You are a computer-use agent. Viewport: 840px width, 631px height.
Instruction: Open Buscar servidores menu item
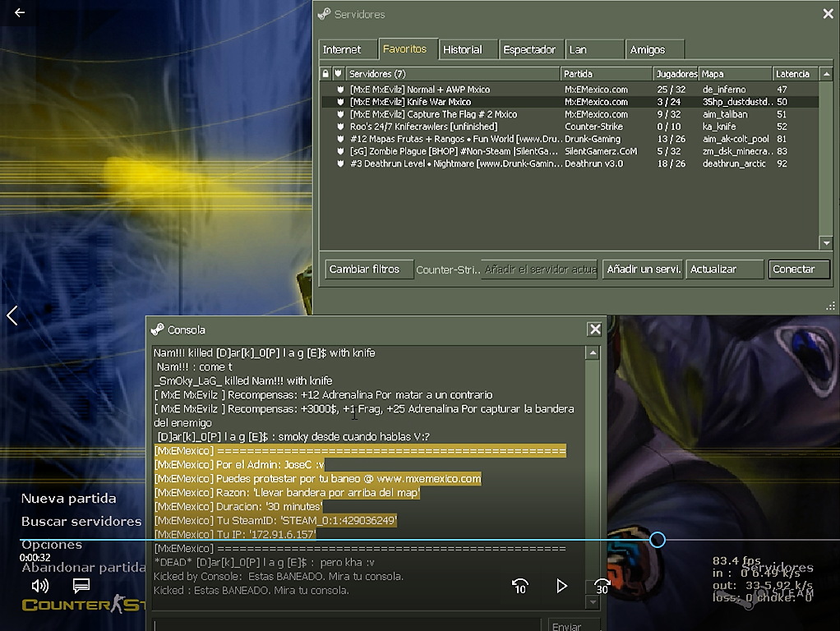[81, 521]
